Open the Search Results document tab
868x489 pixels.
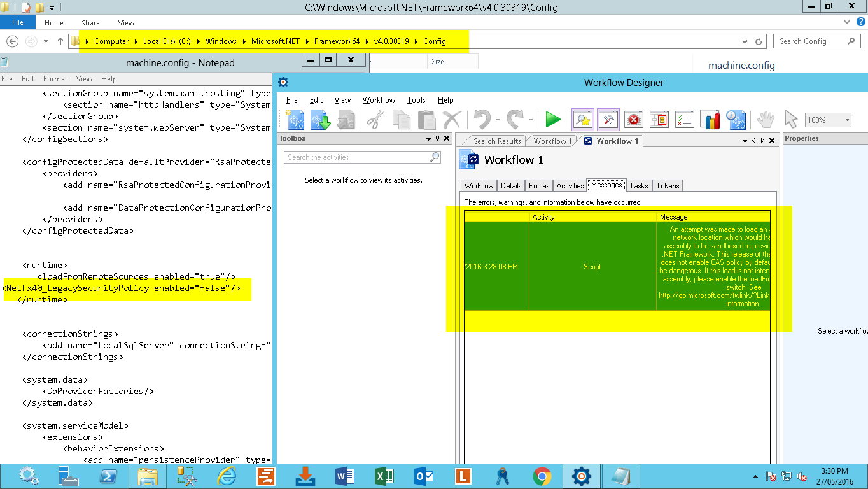496,141
